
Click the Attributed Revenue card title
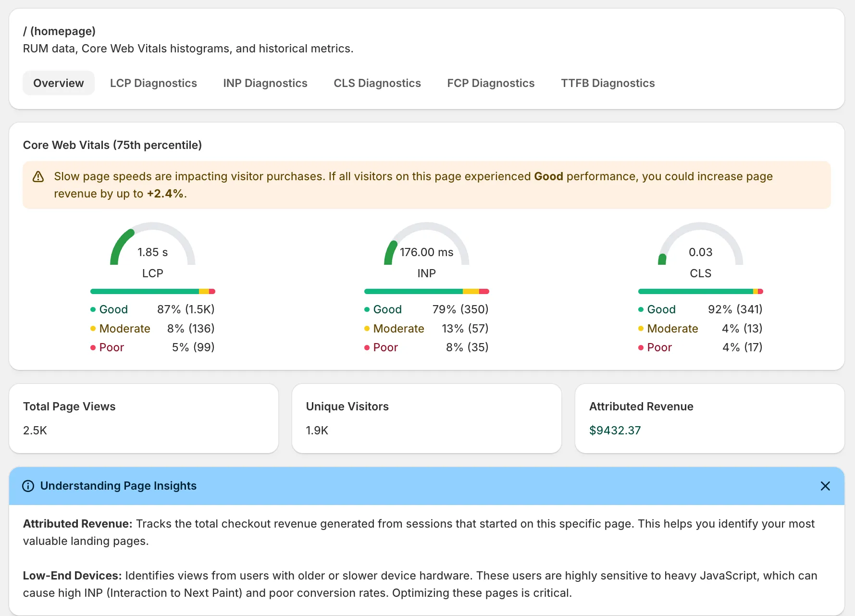pos(641,407)
